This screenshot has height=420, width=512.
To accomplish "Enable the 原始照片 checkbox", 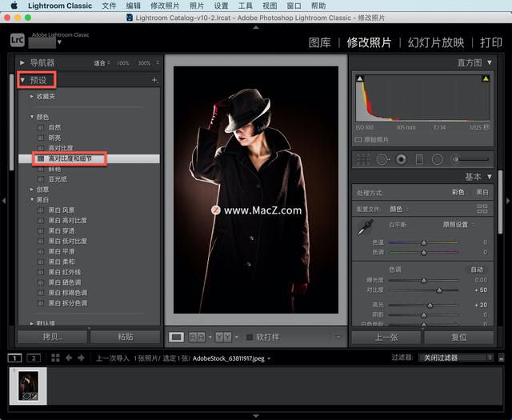I will coord(358,140).
